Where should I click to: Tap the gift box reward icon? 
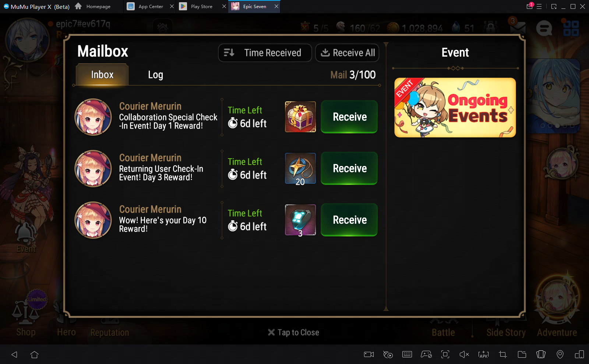tap(300, 117)
